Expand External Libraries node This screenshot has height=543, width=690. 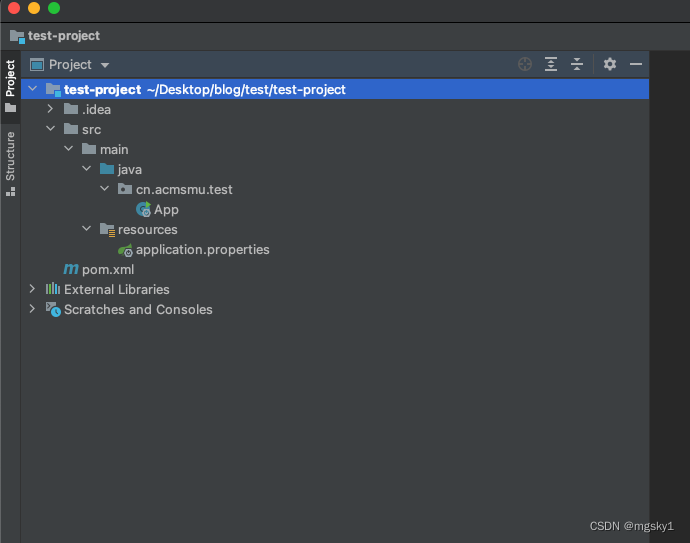33,289
